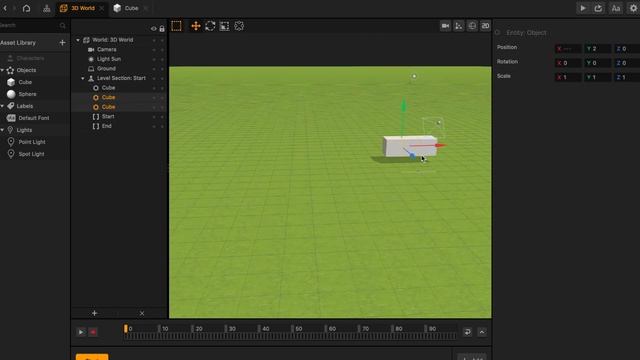Toggle visibility dot for Camera row
Viewport: 640px width, 360px height.
point(154,50)
